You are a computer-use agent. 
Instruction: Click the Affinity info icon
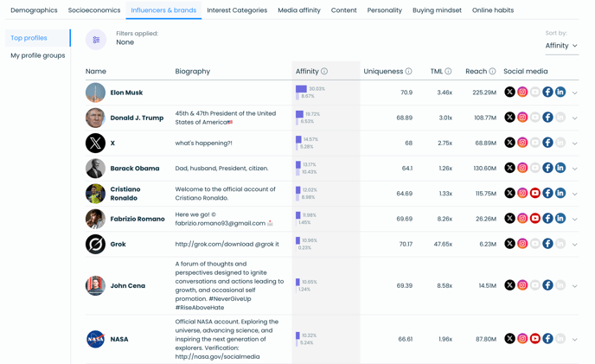[x=324, y=72]
